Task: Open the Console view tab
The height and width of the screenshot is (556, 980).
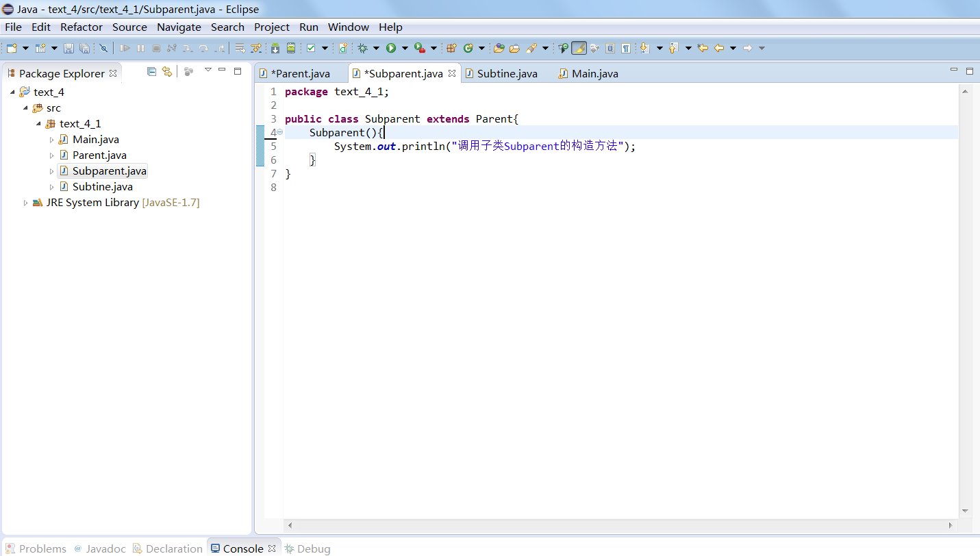Action: [242, 548]
